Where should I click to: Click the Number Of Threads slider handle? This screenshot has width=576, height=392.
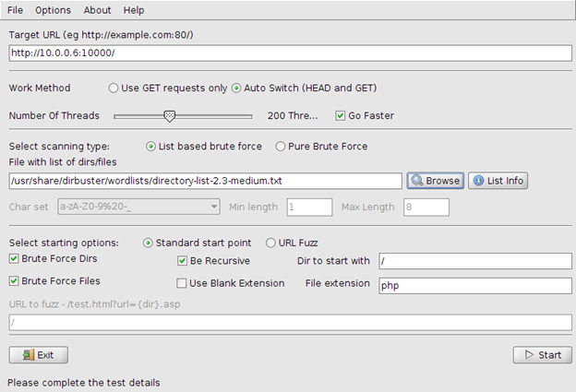(x=169, y=116)
